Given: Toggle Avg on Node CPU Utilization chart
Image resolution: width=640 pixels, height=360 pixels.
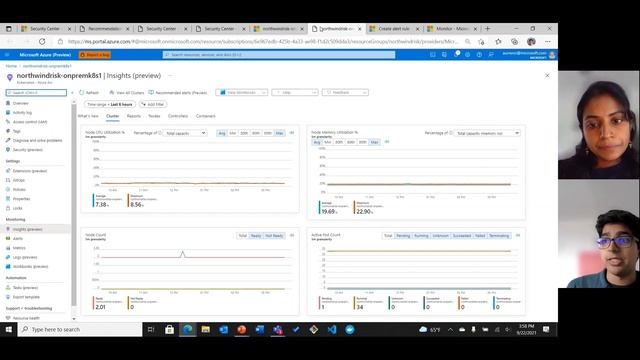Looking at the screenshot, I should click(222, 133).
